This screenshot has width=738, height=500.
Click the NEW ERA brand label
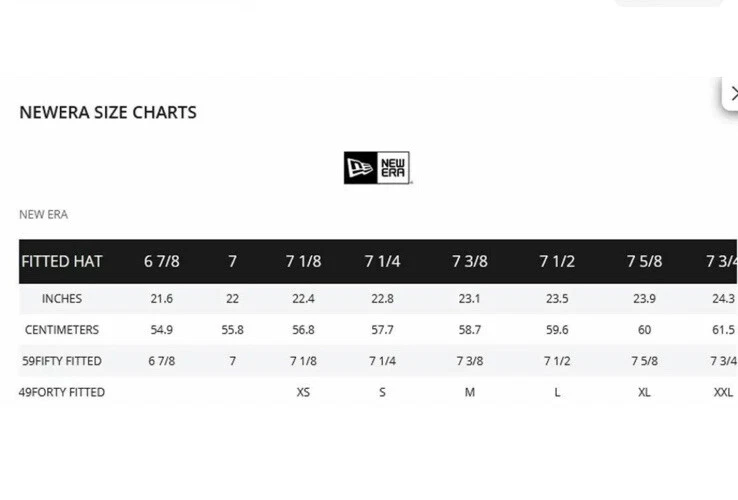43,215
